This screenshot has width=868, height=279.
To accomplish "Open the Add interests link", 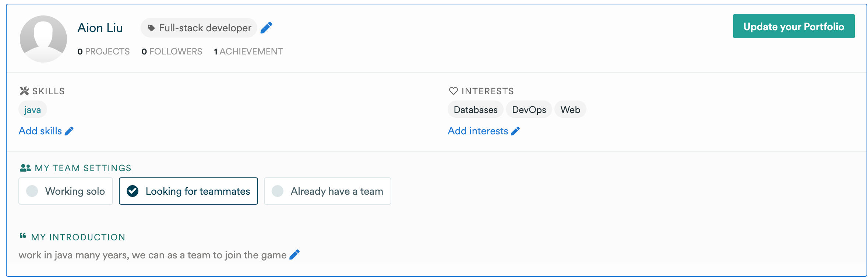I will [x=478, y=131].
